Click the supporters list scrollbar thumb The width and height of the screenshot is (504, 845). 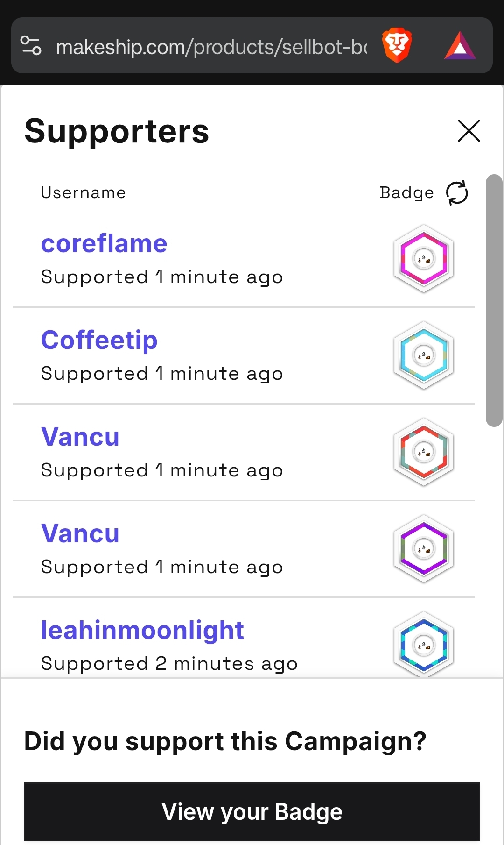click(494, 300)
